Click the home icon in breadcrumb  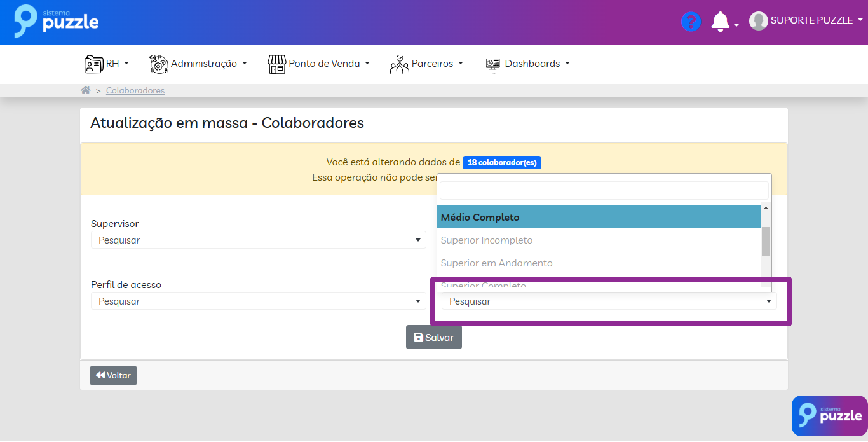(x=85, y=90)
